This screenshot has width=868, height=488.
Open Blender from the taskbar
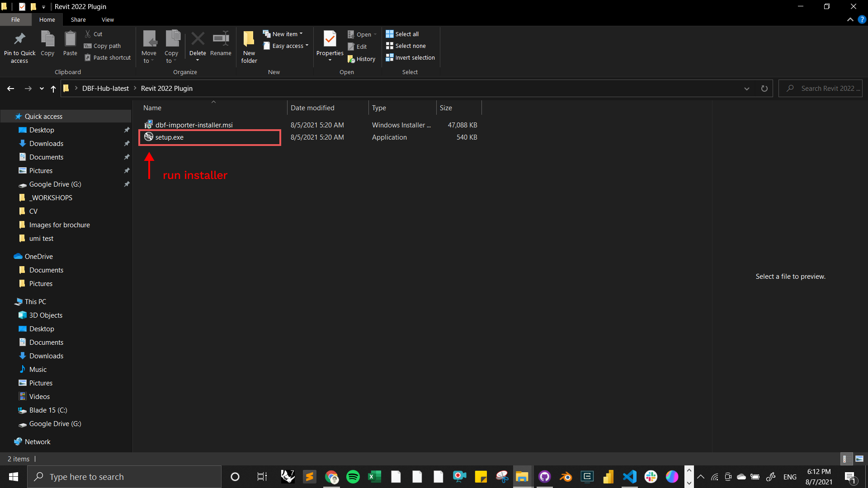pos(566,477)
